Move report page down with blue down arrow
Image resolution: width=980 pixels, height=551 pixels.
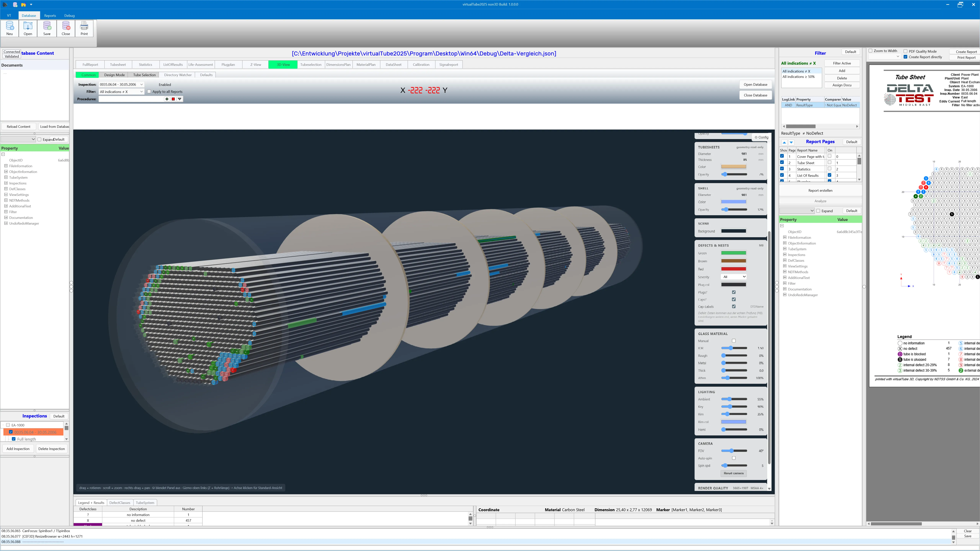[x=791, y=142]
